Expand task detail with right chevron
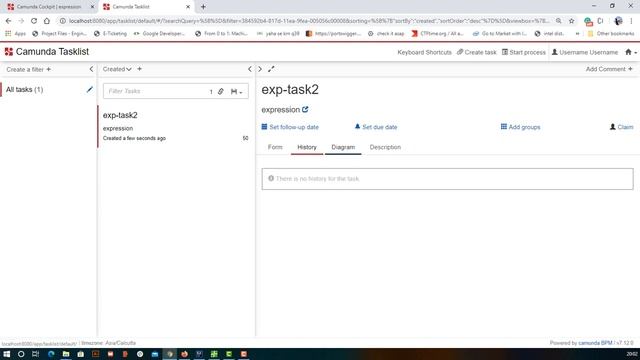This screenshot has width=640, height=360. click(260, 69)
